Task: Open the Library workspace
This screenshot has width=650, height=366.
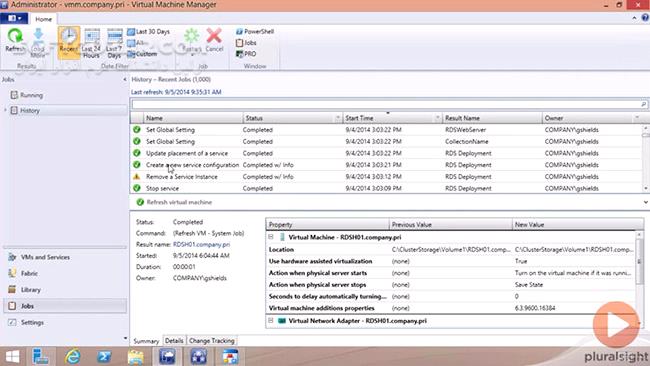Action: point(65,289)
